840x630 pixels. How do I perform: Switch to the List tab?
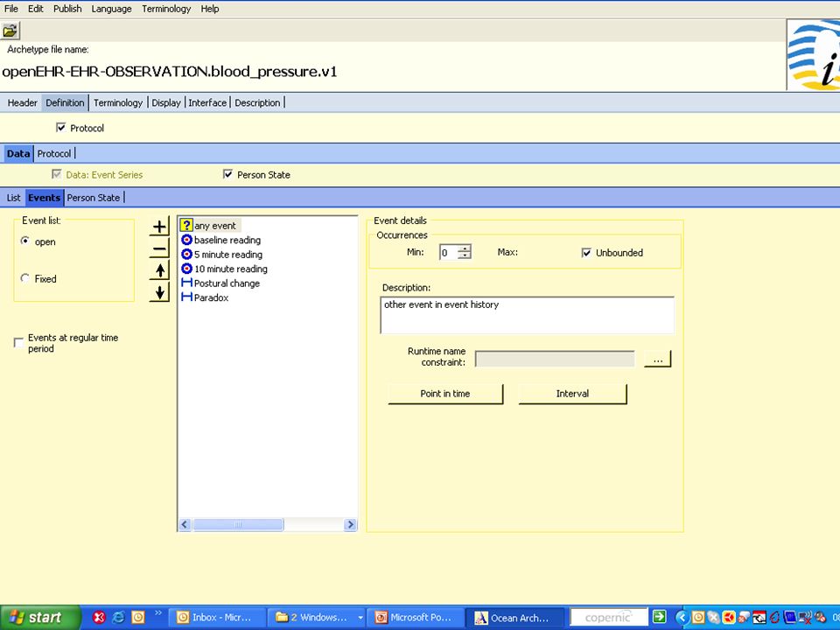[13, 197]
